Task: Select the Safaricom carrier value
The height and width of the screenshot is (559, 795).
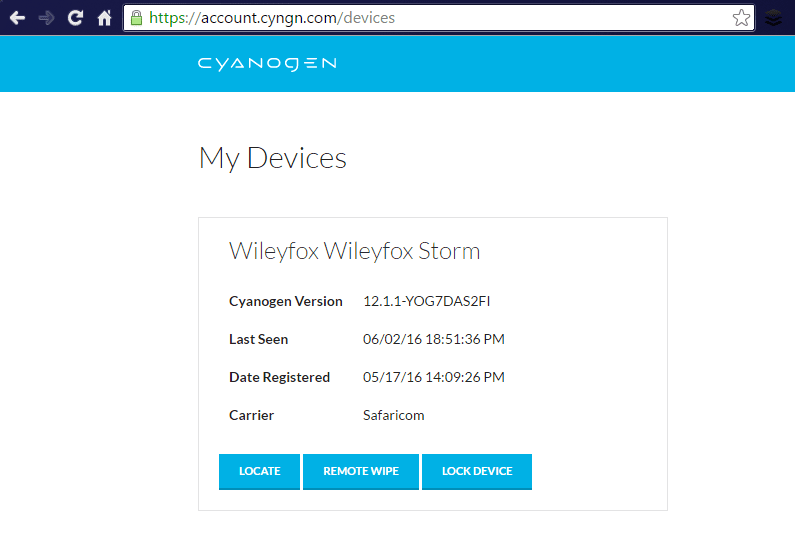Action: click(393, 415)
